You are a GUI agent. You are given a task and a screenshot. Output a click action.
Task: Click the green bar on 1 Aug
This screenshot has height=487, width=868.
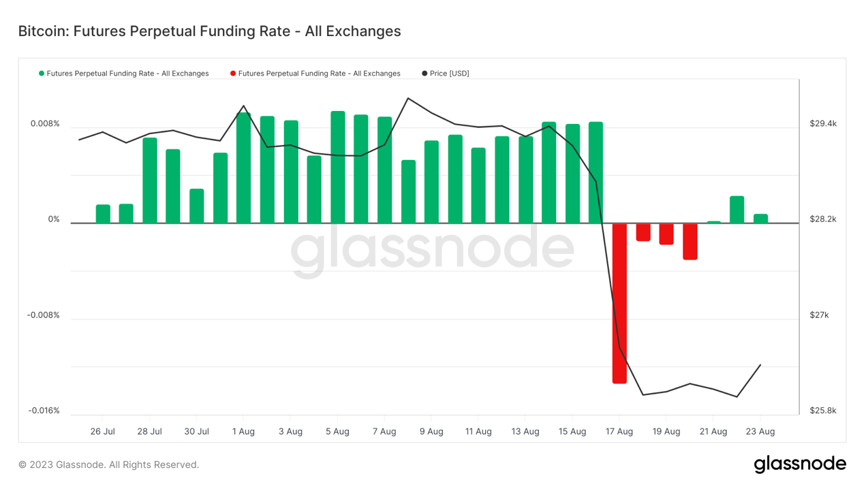point(243,168)
